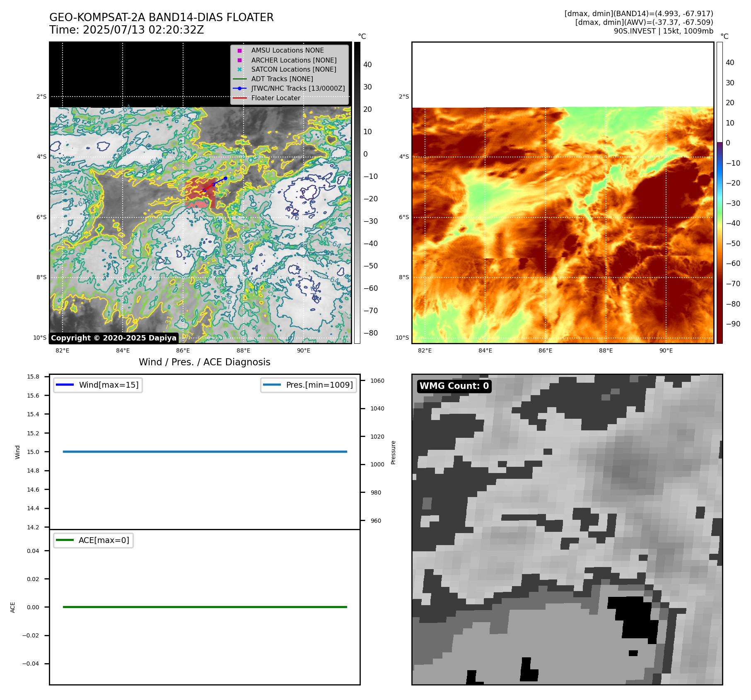Click the magenta AMSU Locations legend marker
Image resolution: width=751 pixels, height=700 pixels.
pyautogui.click(x=239, y=51)
